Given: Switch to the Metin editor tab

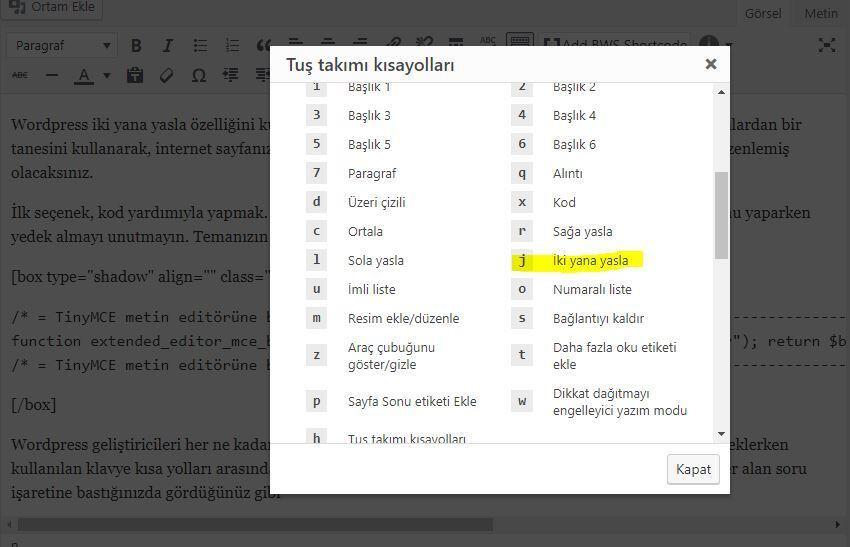Looking at the screenshot, I should 821,13.
